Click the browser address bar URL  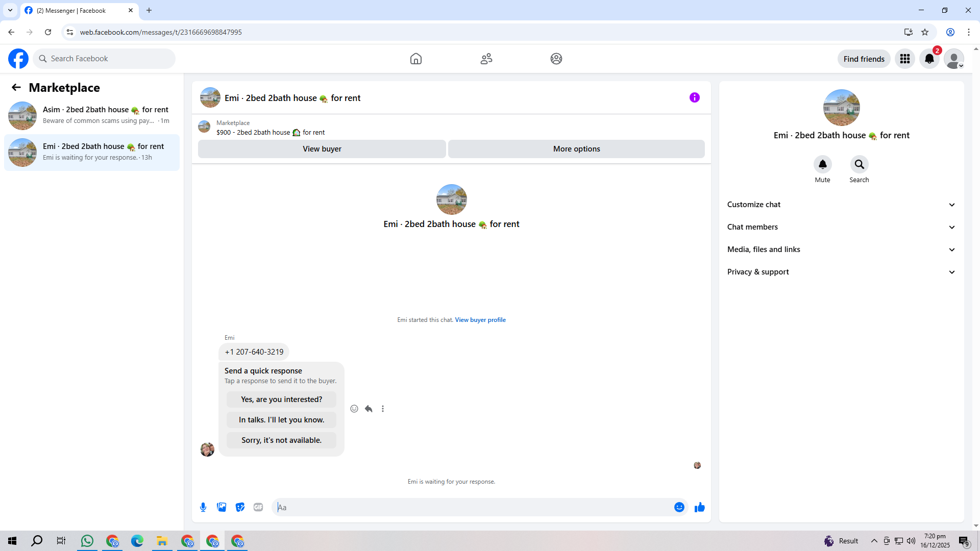(x=161, y=32)
